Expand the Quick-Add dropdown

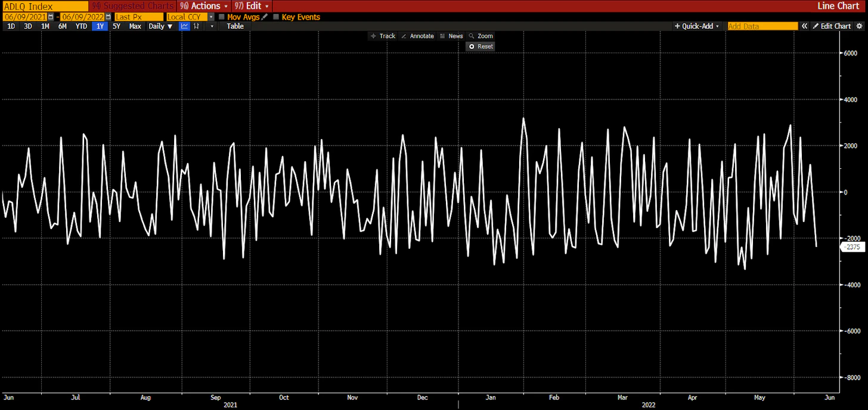pos(697,26)
